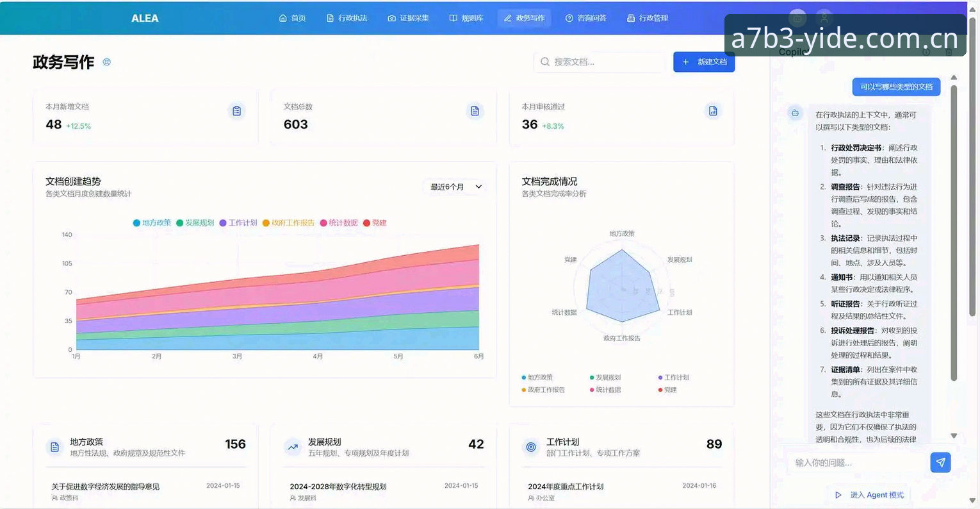Click 行政处罚决定书 item in chat answer
The height and width of the screenshot is (509, 980).
click(856, 148)
